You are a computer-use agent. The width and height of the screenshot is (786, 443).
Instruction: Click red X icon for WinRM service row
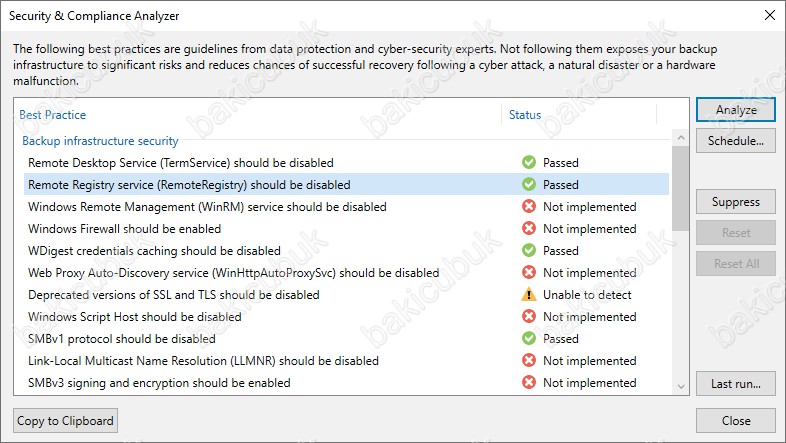(529, 206)
